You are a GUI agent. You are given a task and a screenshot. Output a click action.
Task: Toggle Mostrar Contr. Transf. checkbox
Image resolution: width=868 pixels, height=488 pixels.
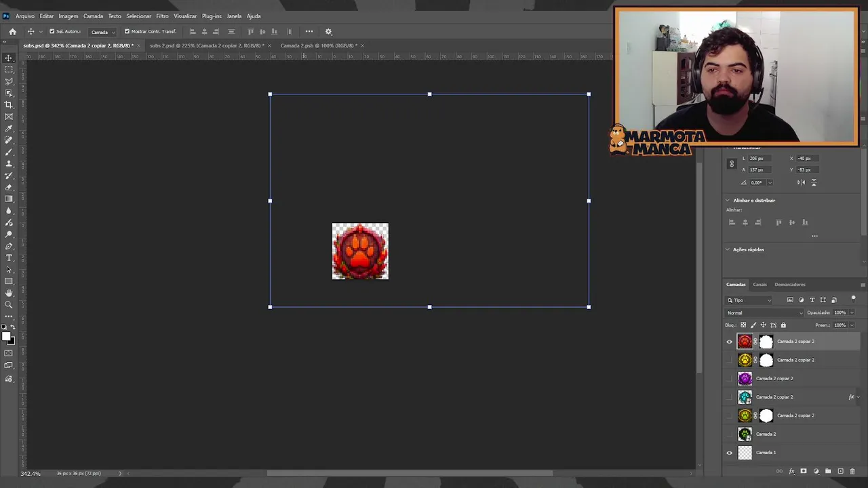[x=127, y=31]
